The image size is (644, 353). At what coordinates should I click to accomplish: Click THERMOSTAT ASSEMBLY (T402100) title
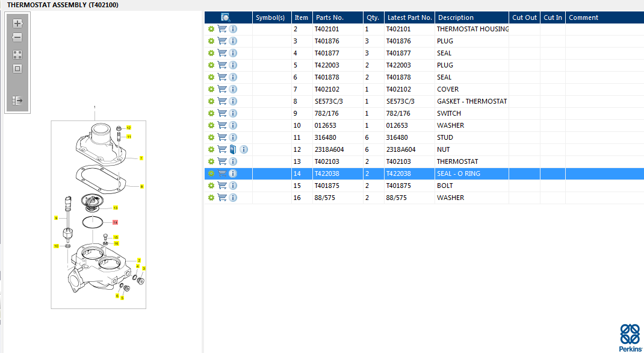(x=63, y=5)
